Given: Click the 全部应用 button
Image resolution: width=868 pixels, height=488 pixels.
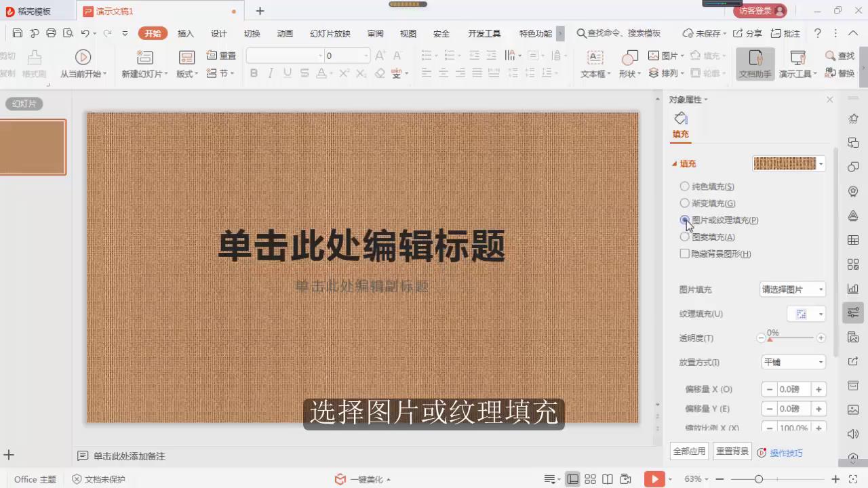Looking at the screenshot, I should click(689, 451).
